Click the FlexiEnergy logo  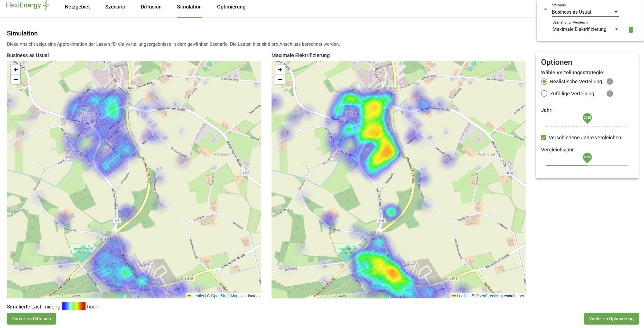(28, 5)
